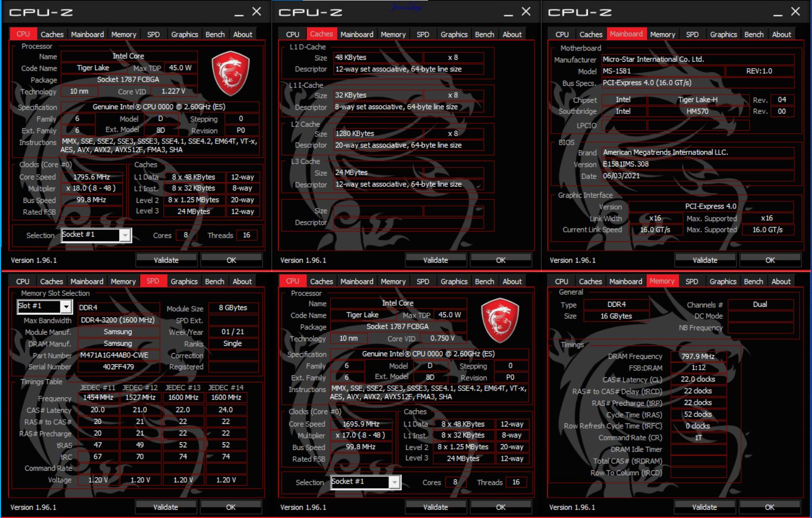Screen dimensions: 812x518
Task: Click Validate in the 1695.9 MHz CPU window
Action: 435,507
